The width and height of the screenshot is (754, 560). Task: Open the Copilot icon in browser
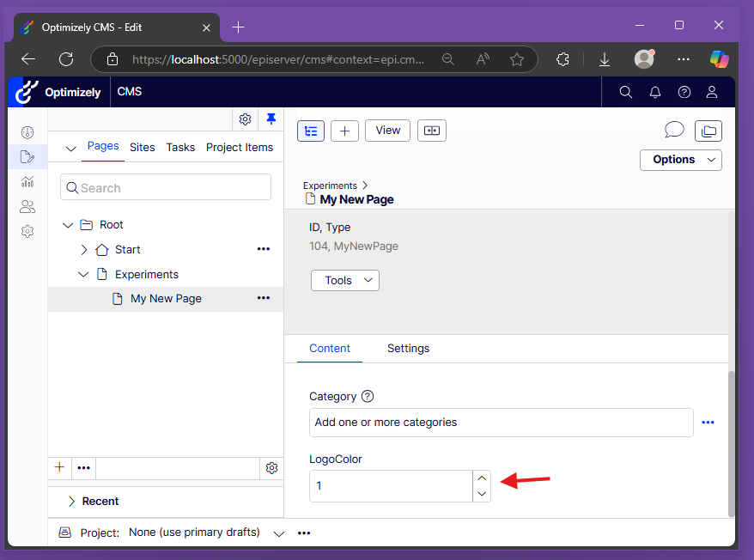719,59
